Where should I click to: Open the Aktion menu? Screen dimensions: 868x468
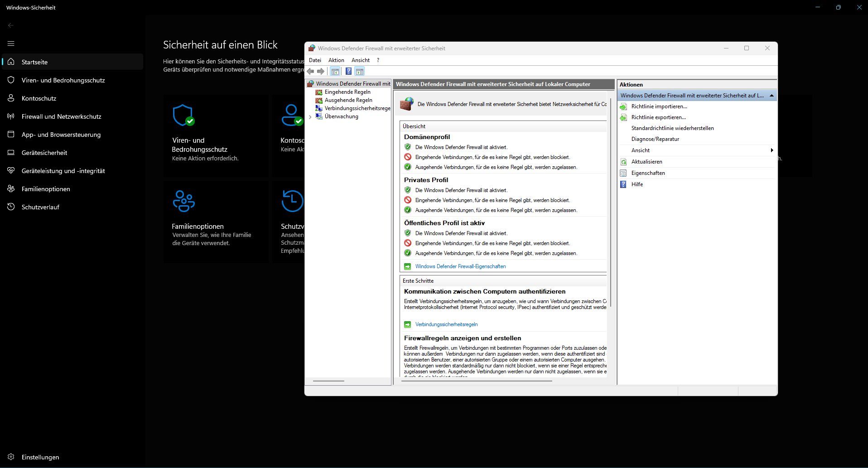pos(336,60)
